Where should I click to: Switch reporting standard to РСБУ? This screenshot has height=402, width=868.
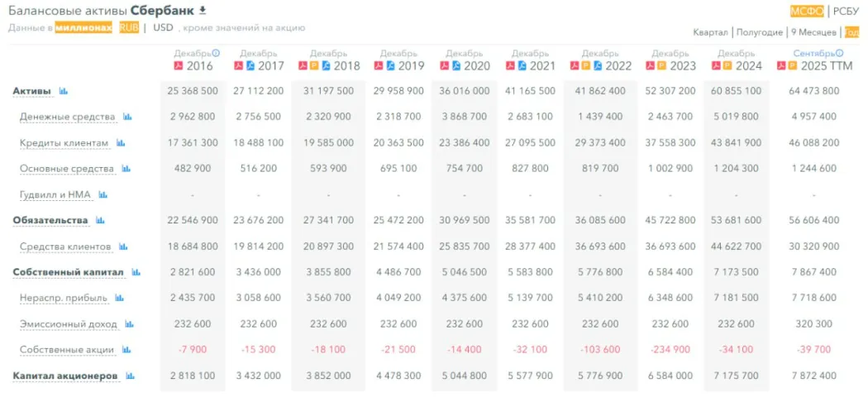[846, 11]
